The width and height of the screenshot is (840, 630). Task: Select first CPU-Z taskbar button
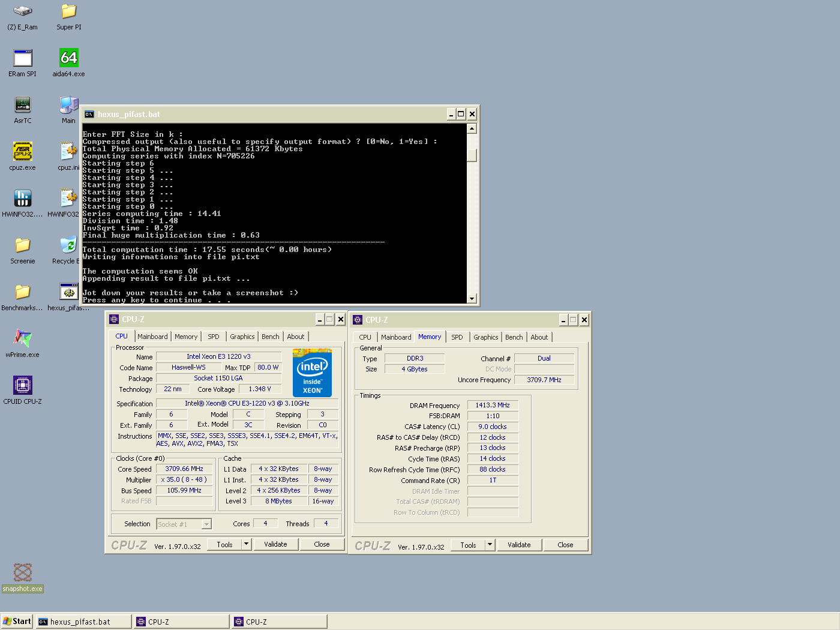tap(182, 622)
